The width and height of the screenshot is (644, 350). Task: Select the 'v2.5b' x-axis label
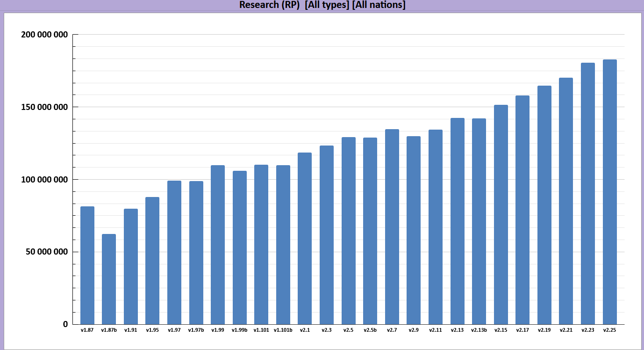click(x=370, y=330)
